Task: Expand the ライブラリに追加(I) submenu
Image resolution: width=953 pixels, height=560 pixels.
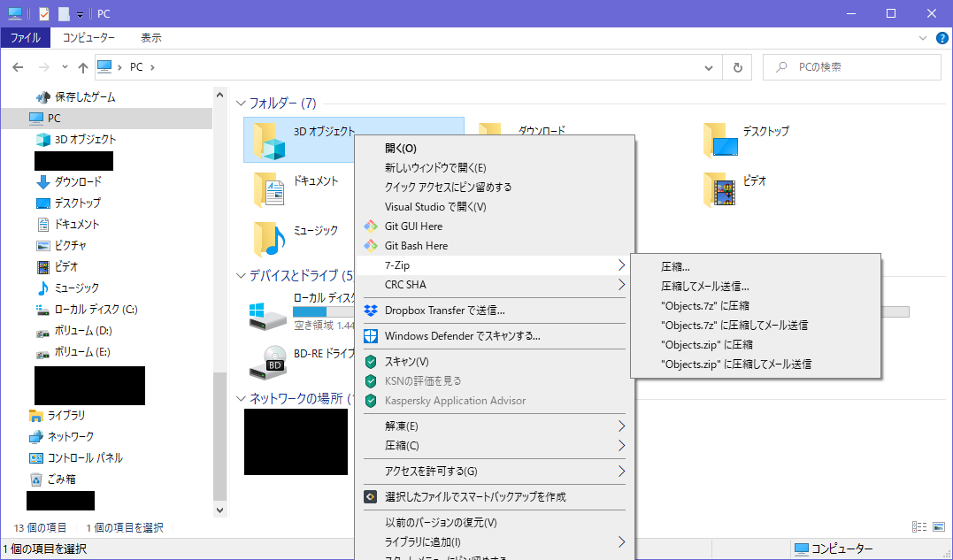Action: click(621, 541)
